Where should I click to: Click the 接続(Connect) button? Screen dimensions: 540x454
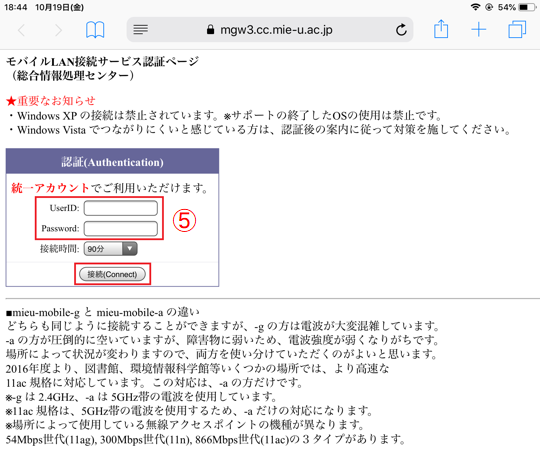[112, 274]
